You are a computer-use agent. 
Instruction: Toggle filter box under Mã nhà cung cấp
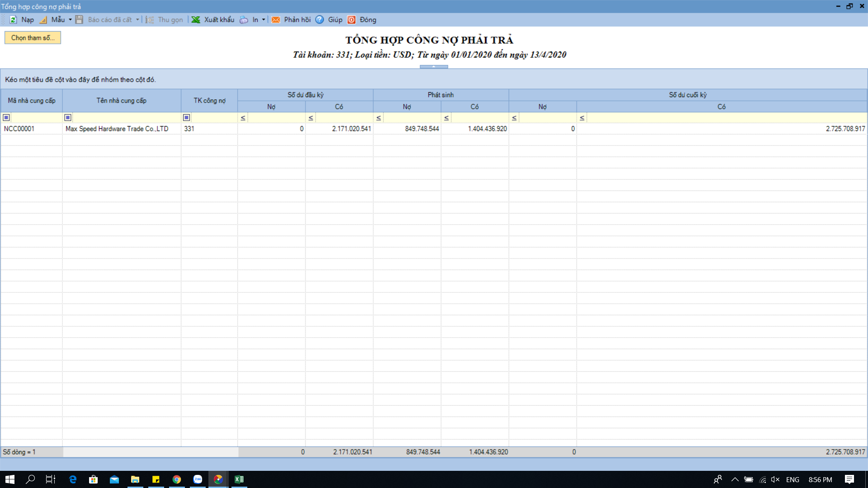click(6, 117)
